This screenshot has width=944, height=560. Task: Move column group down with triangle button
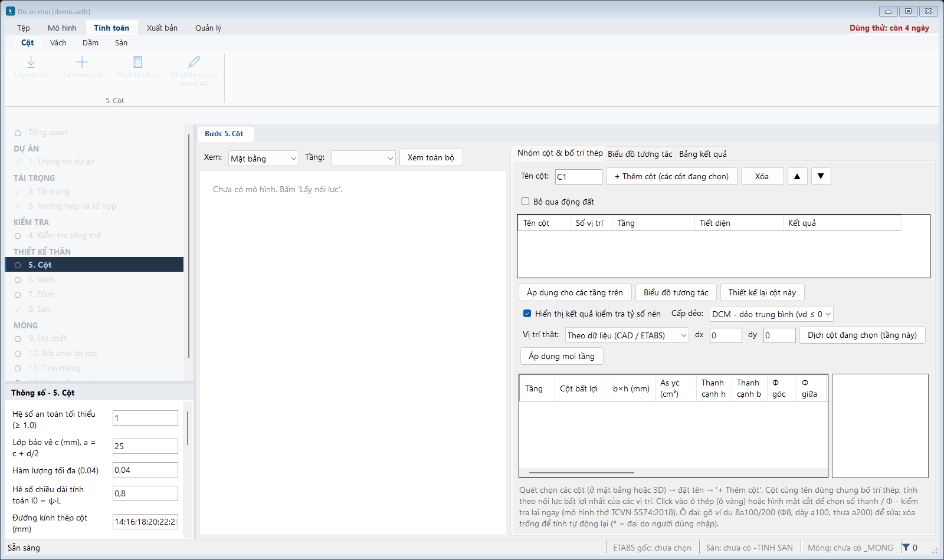click(821, 176)
